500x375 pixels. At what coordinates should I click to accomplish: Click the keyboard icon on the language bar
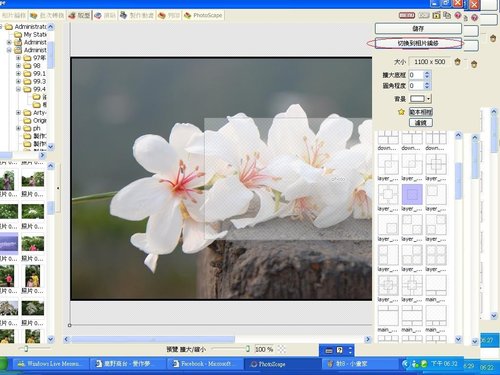point(329,351)
